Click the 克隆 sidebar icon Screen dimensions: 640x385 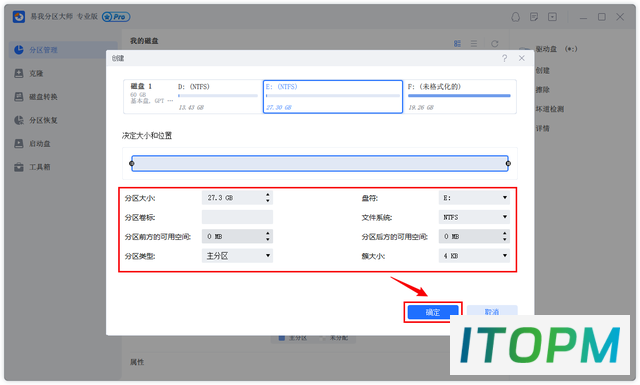[x=19, y=73]
